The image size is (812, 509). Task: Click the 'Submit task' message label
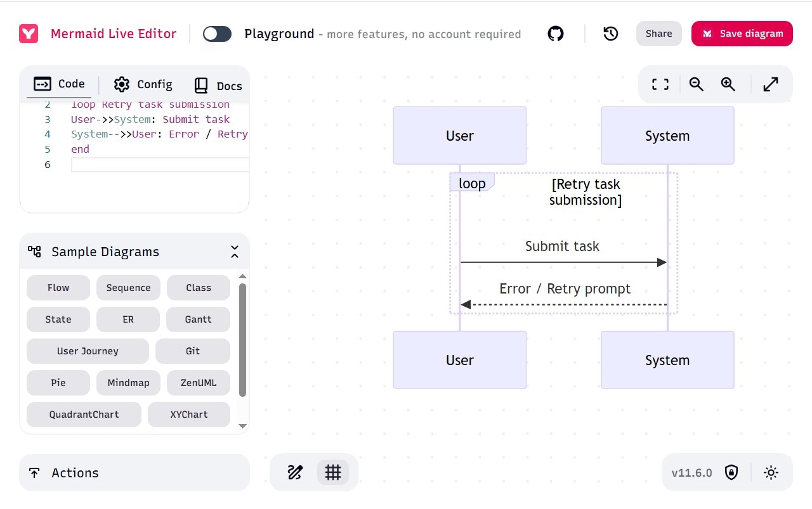tap(562, 246)
